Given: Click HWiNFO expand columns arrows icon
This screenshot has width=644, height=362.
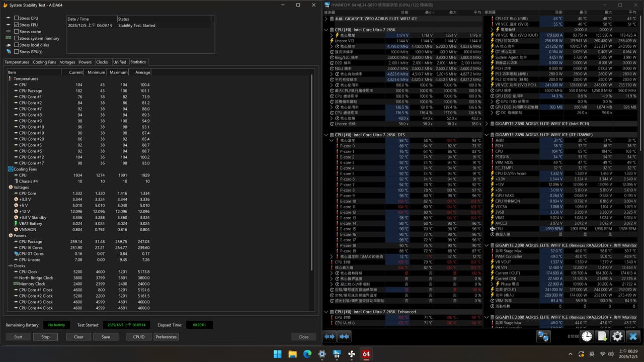Looking at the screenshot, I should pos(330,337).
